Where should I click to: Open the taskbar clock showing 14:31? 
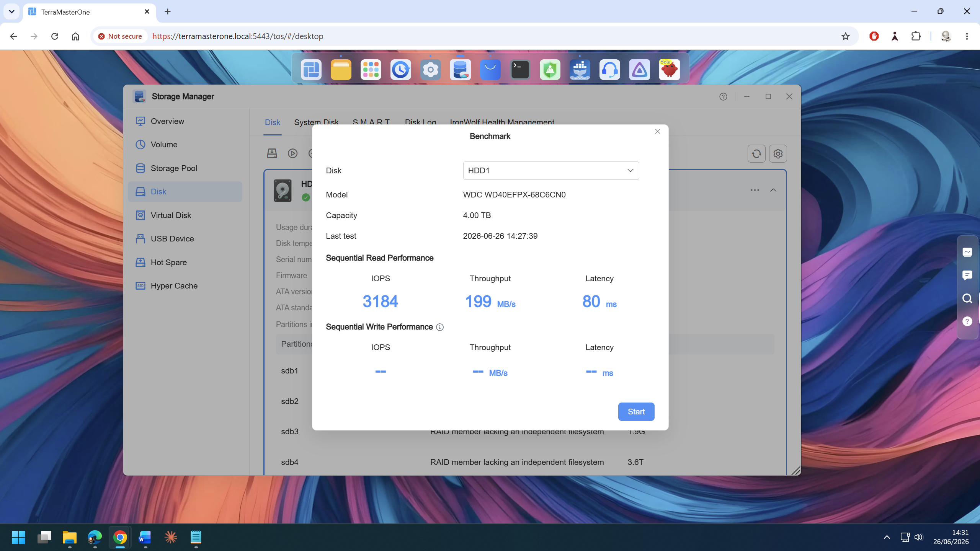[x=951, y=537]
